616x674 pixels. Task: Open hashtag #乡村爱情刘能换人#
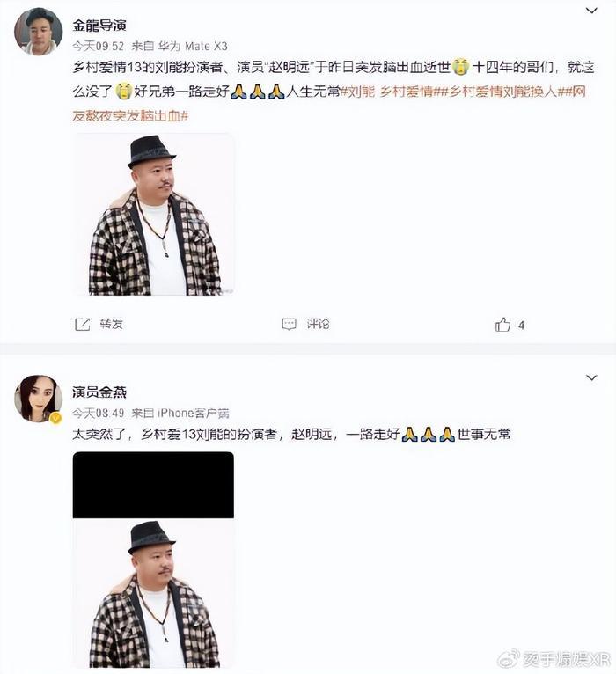pos(502,92)
